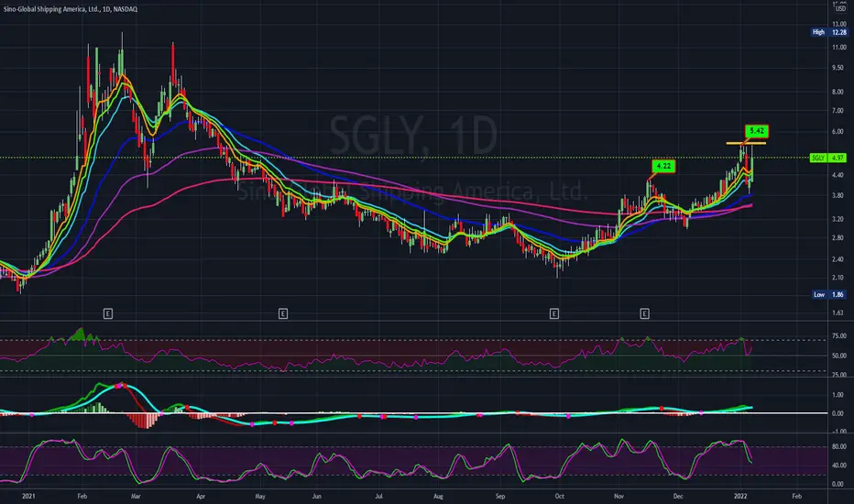The width and height of the screenshot is (854, 504).
Task: Click the 1.63 value on the price scale
Action: [838, 313]
